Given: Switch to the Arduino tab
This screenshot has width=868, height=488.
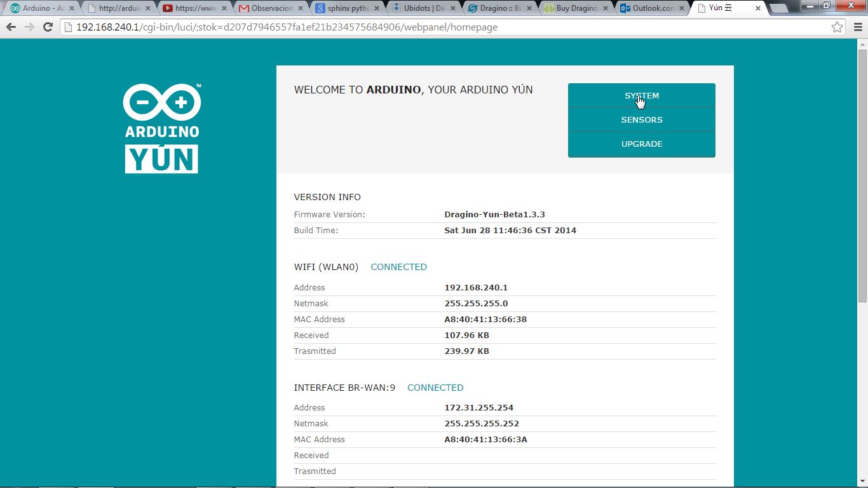Looking at the screenshot, I should pos(41,9).
